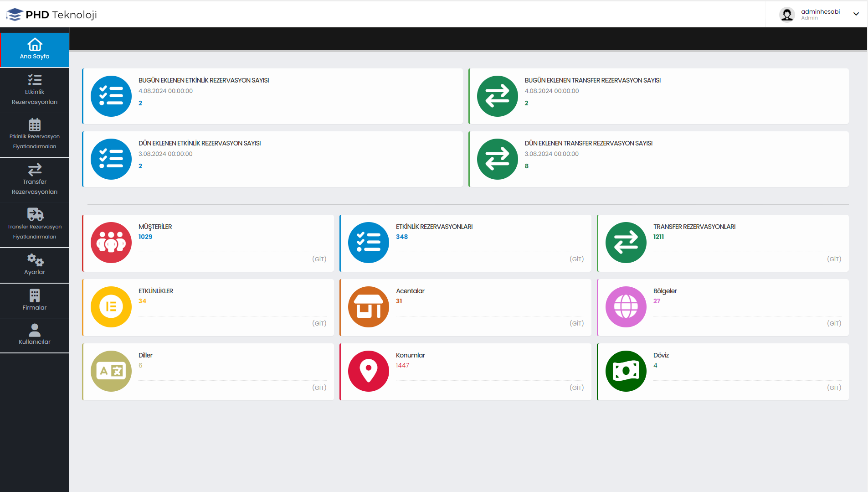Click the yellow Etkinlikler icon
This screenshot has height=492, width=868.
coord(111,307)
